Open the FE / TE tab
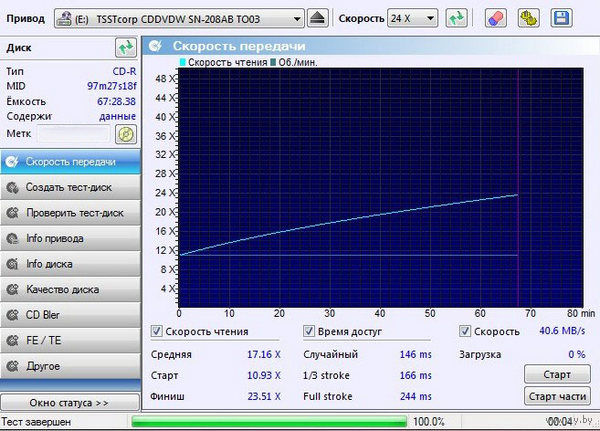The image size is (600, 431). tap(70, 341)
